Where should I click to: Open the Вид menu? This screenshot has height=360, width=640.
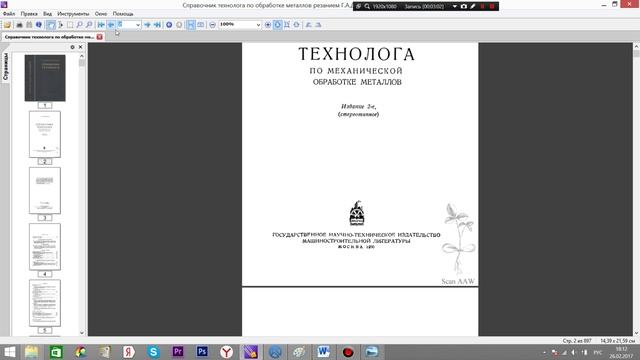point(47,13)
